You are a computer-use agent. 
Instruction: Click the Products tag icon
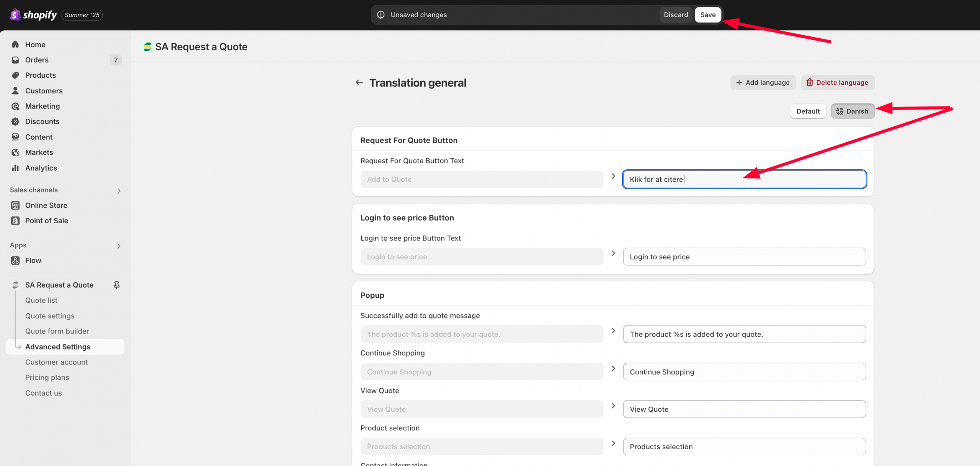click(15, 75)
